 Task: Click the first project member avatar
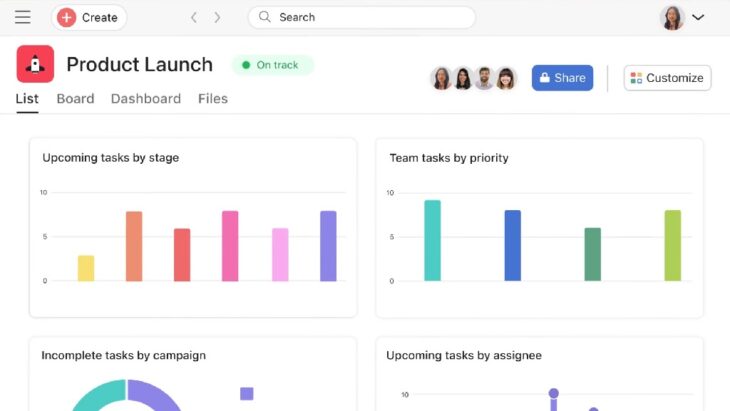pos(441,78)
